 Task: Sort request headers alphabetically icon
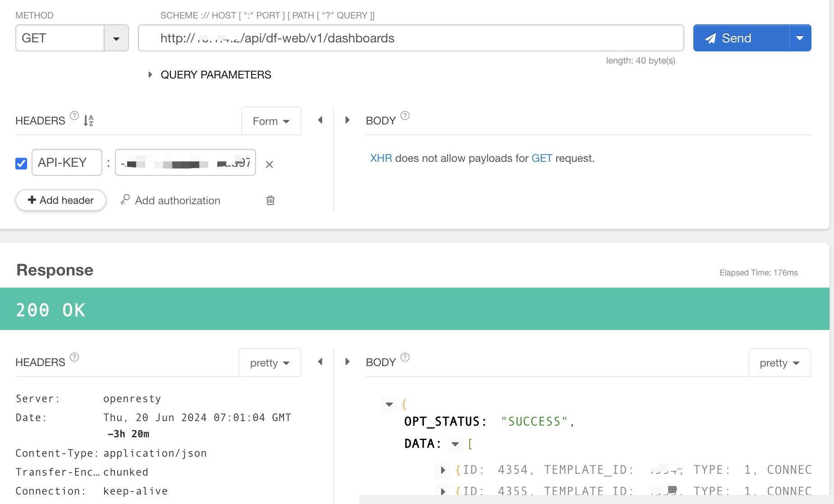(x=88, y=120)
